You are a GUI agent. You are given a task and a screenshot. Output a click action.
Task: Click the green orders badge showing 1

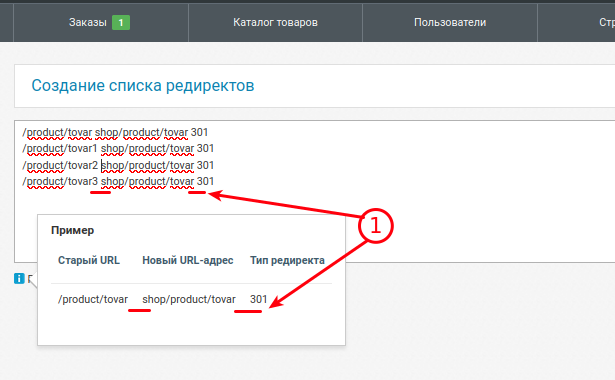121,23
